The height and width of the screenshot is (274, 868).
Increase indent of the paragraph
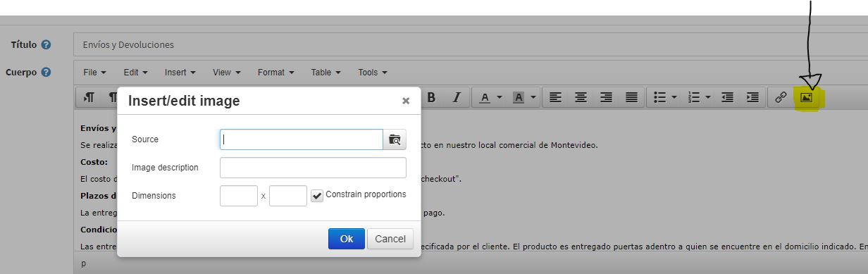pos(753,98)
